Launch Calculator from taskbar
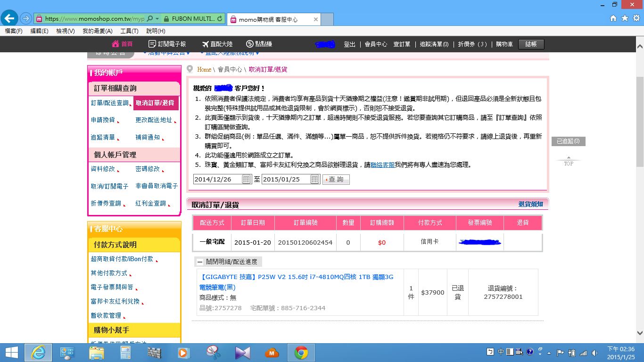This screenshot has width=644, height=362. pyautogui.click(x=125, y=353)
